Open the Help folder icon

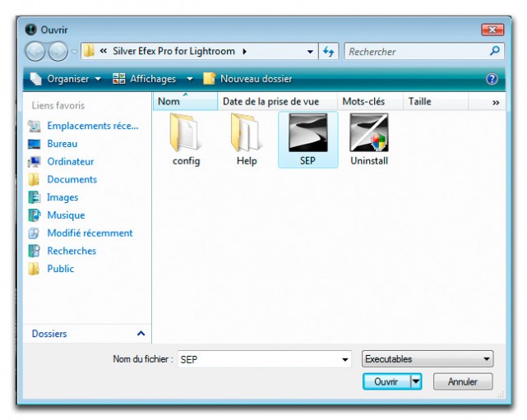point(247,132)
